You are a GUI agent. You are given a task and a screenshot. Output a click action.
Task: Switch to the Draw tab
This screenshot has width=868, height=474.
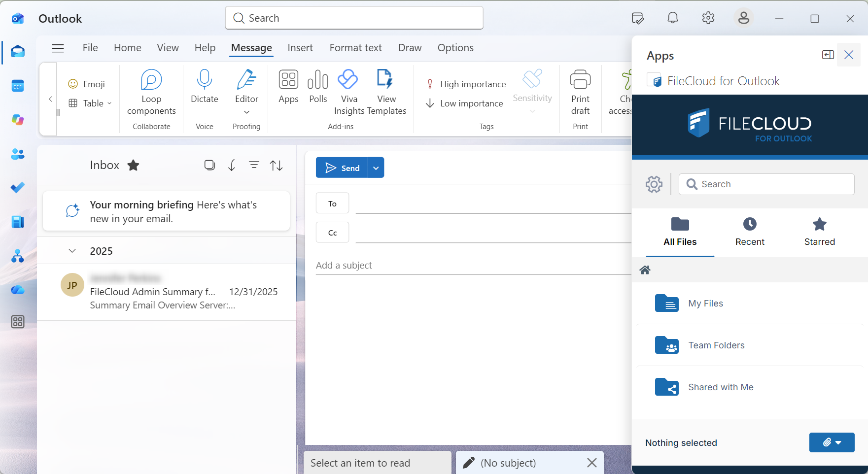[x=410, y=48]
